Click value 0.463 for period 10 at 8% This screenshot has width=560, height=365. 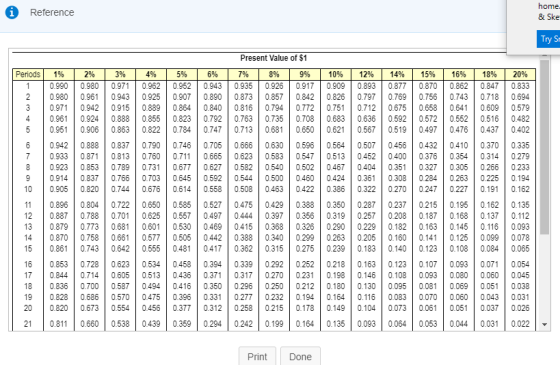coord(274,189)
